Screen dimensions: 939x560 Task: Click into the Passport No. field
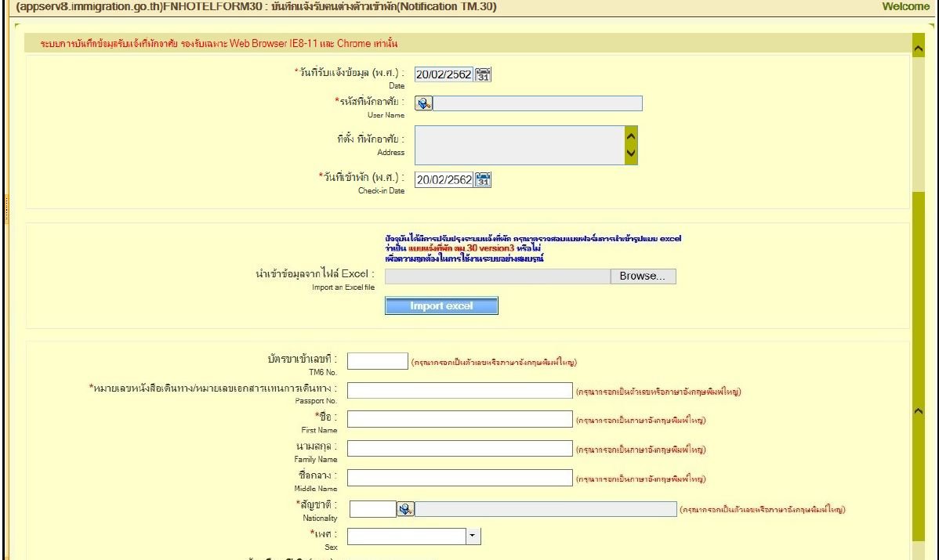[x=460, y=391]
